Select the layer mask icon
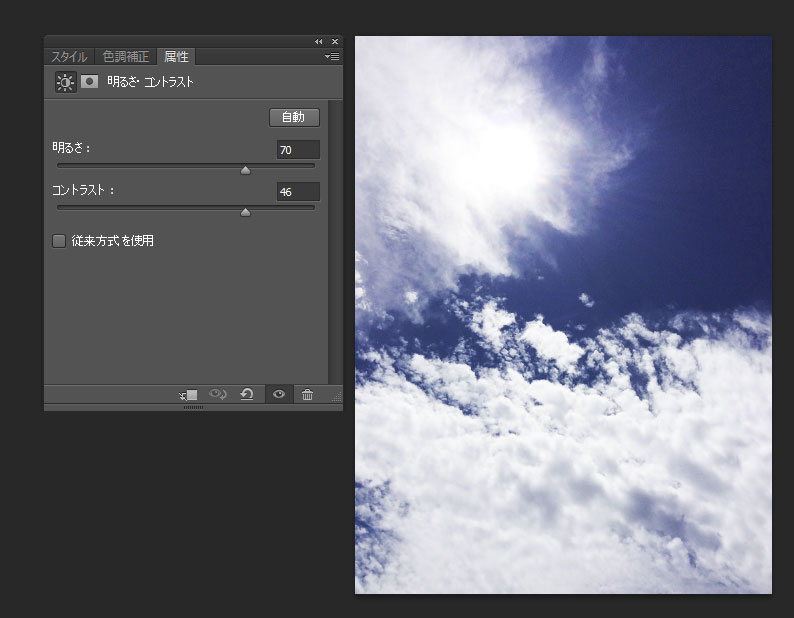The height and width of the screenshot is (618, 794). (x=90, y=82)
